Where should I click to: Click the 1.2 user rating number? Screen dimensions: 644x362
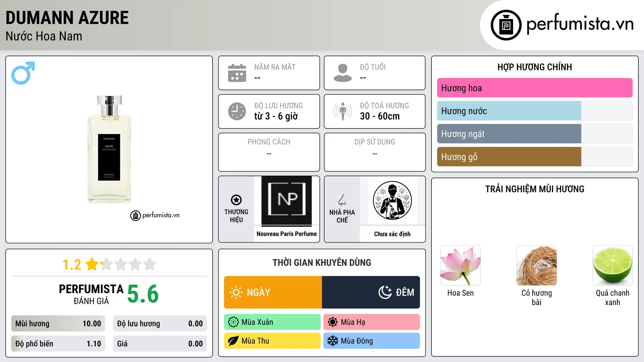point(72,265)
